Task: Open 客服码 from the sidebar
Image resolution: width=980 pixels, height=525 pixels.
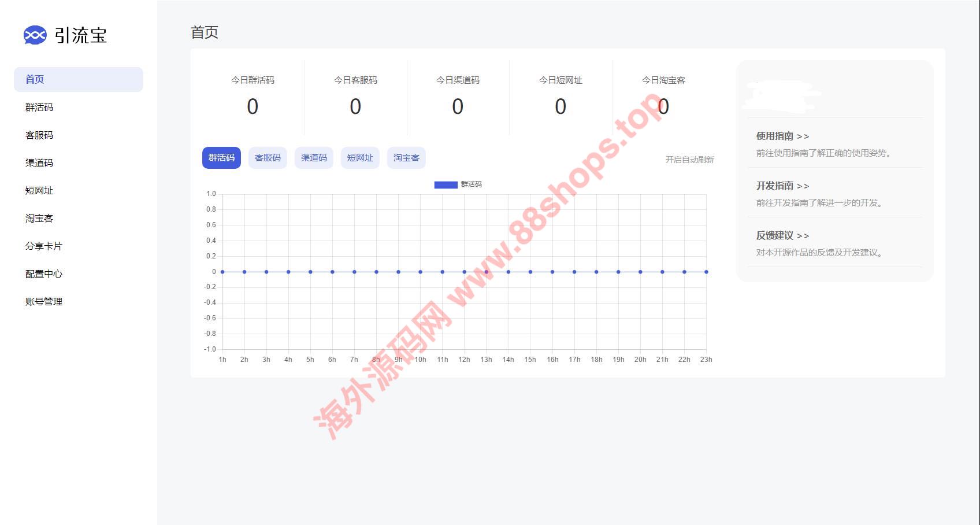Action: 39,135
